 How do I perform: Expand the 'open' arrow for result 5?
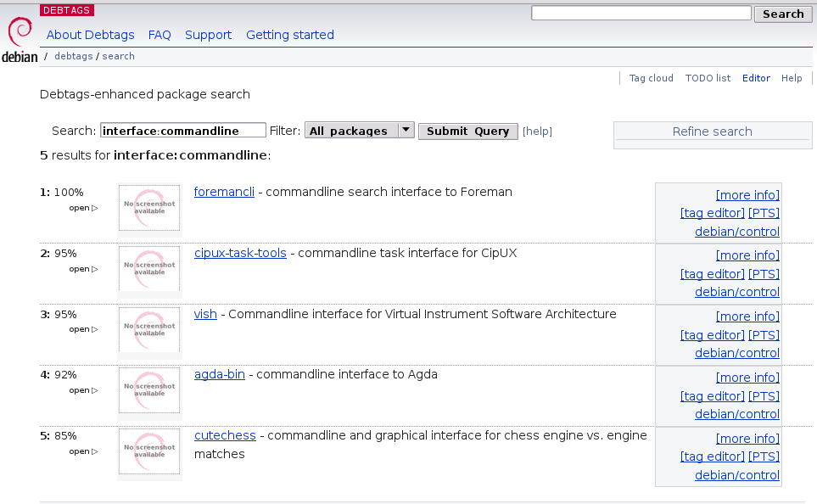83,452
